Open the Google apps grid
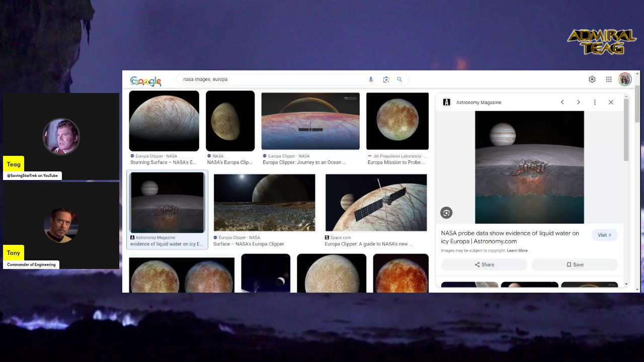 [609, 79]
